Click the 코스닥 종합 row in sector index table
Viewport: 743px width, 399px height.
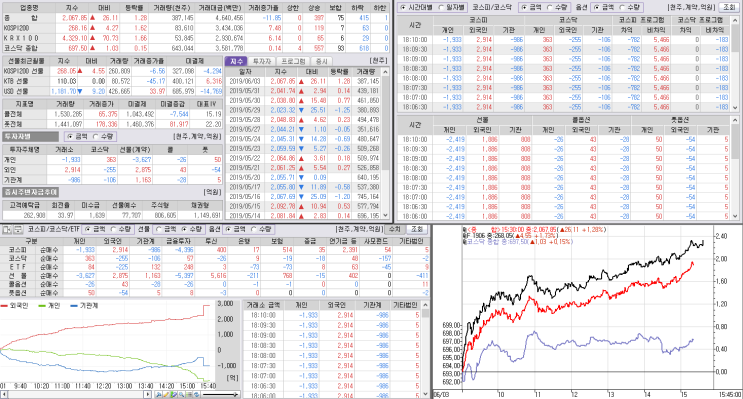[x=195, y=48]
